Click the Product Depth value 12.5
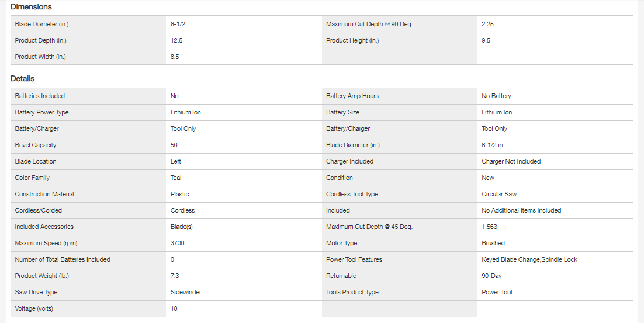The image size is (644, 323). click(176, 41)
